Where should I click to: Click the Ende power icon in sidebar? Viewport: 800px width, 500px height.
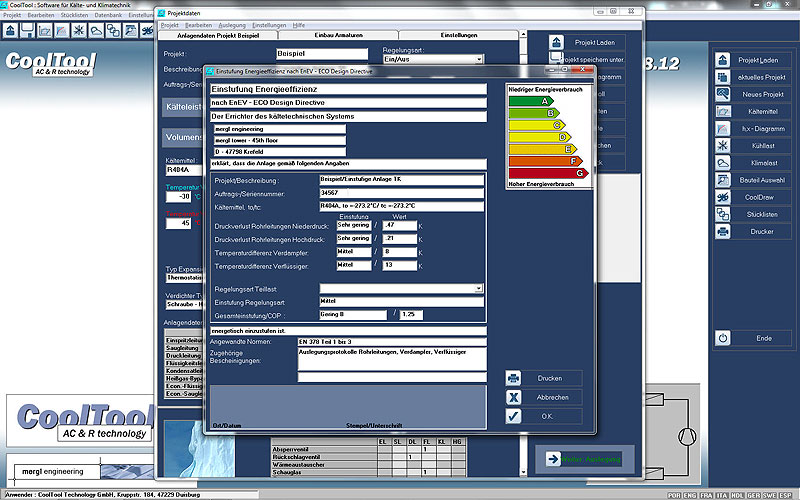[722, 338]
